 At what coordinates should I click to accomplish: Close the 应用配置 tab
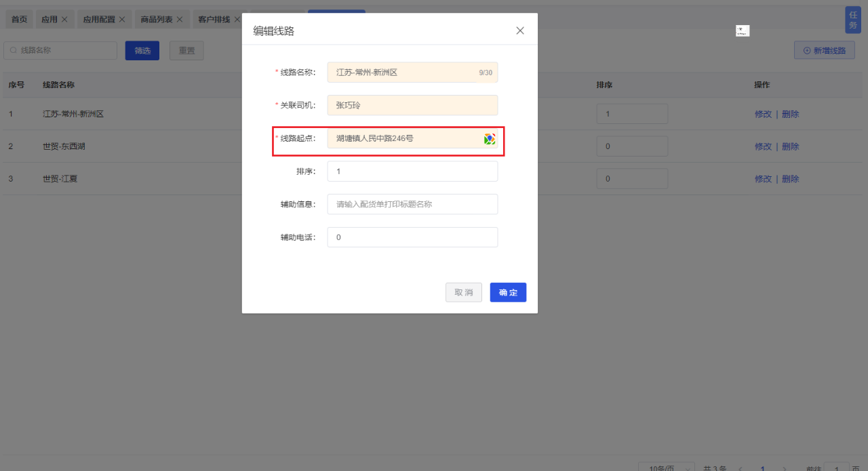coord(122,20)
